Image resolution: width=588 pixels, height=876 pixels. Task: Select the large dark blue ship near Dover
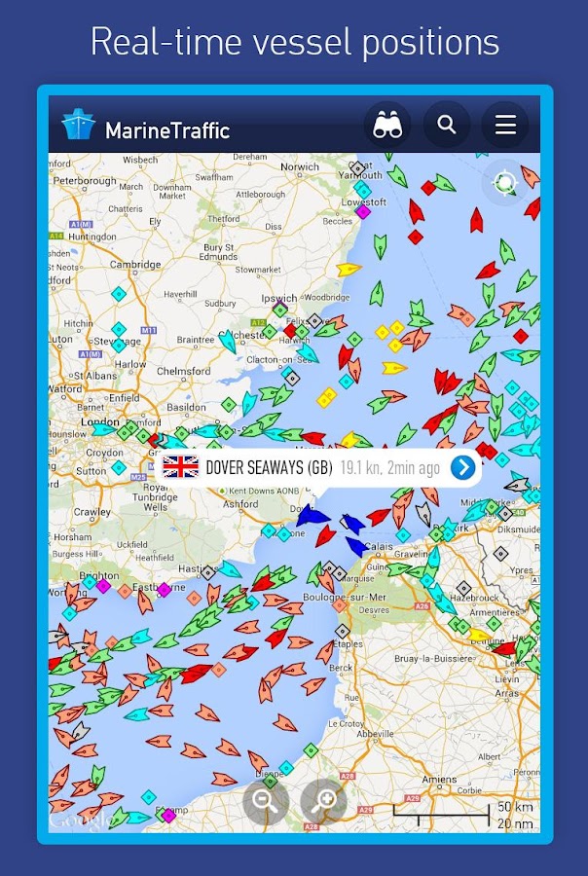click(312, 516)
